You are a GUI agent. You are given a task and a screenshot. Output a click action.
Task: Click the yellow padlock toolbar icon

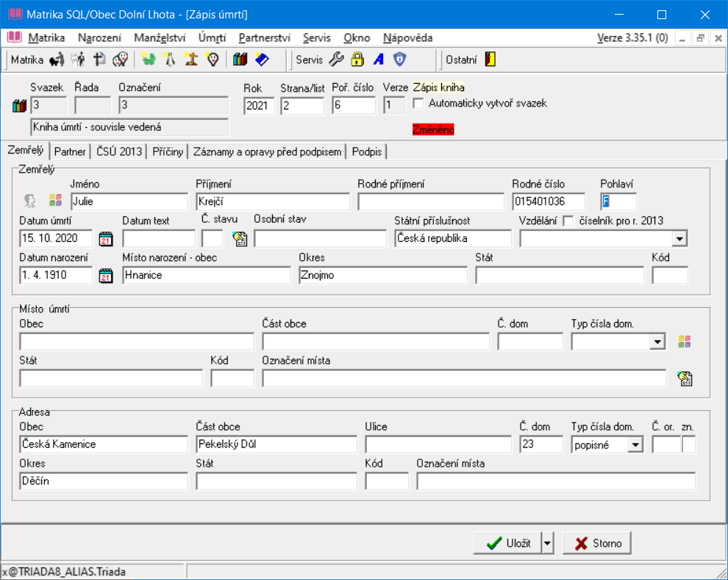coord(357,60)
